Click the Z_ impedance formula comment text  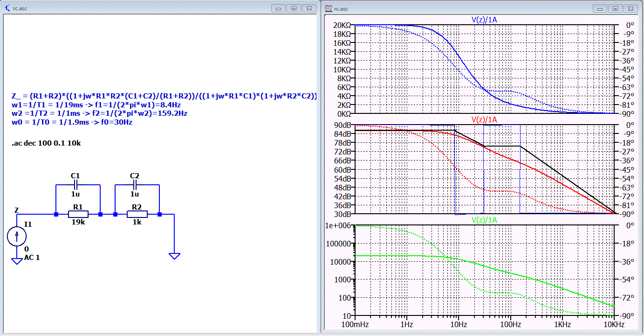point(164,96)
